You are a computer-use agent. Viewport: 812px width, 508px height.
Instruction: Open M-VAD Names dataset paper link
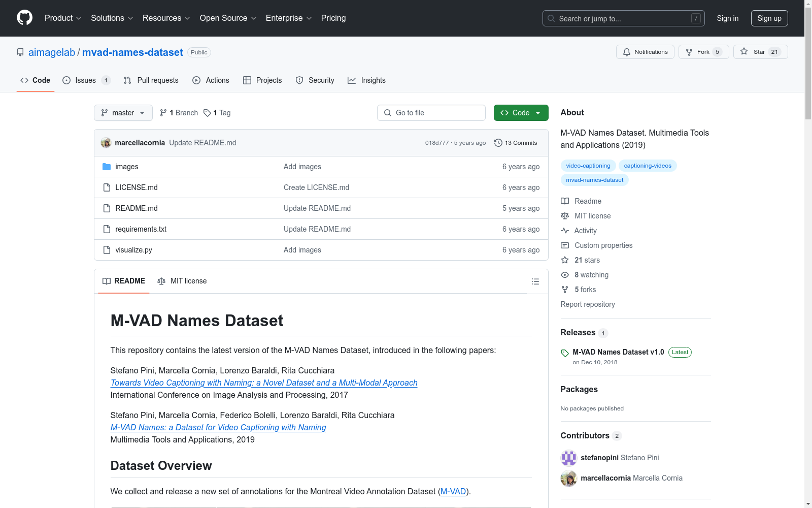(218, 427)
